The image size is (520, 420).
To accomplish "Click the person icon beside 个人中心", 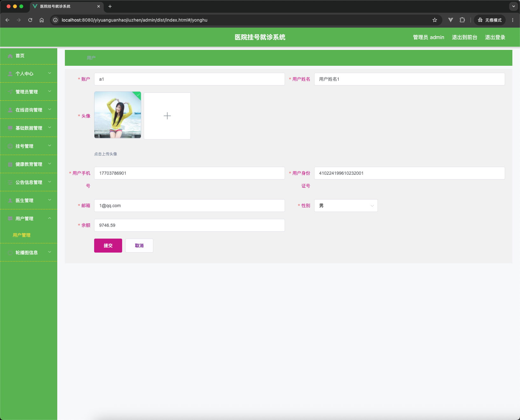I will click(x=10, y=74).
